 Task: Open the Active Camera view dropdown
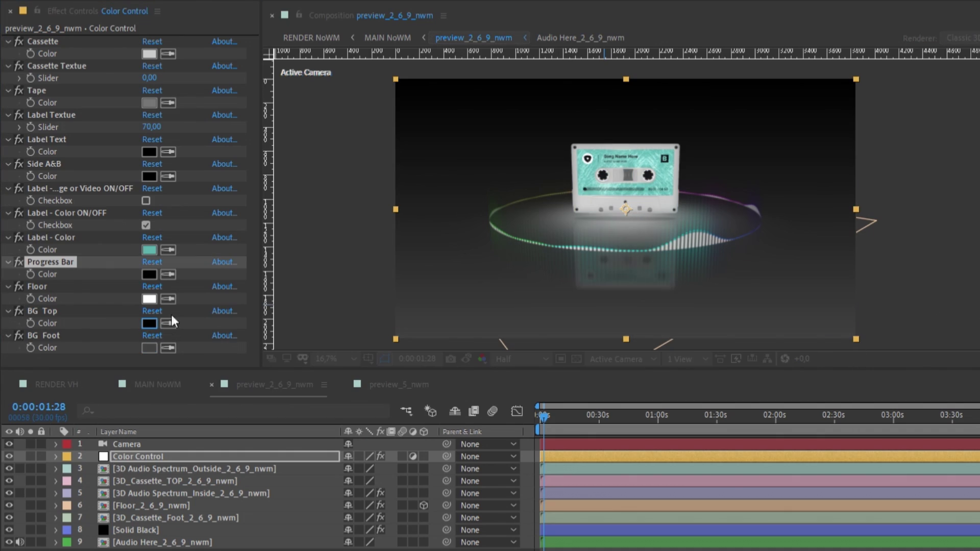tap(622, 359)
